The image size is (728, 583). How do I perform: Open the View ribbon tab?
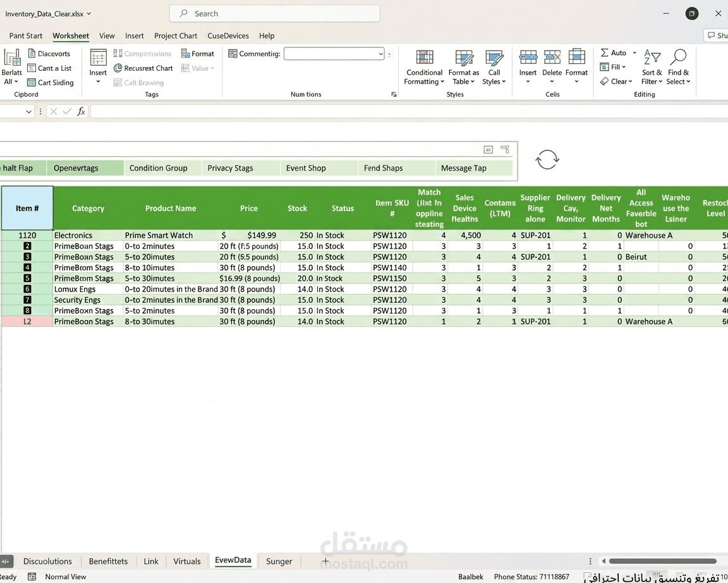click(x=107, y=36)
